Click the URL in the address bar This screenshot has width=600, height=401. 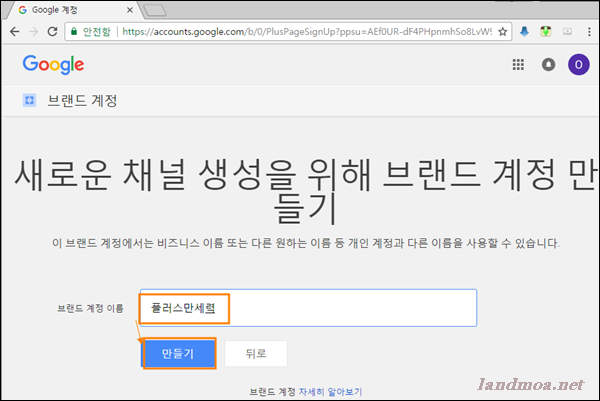pos(307,32)
